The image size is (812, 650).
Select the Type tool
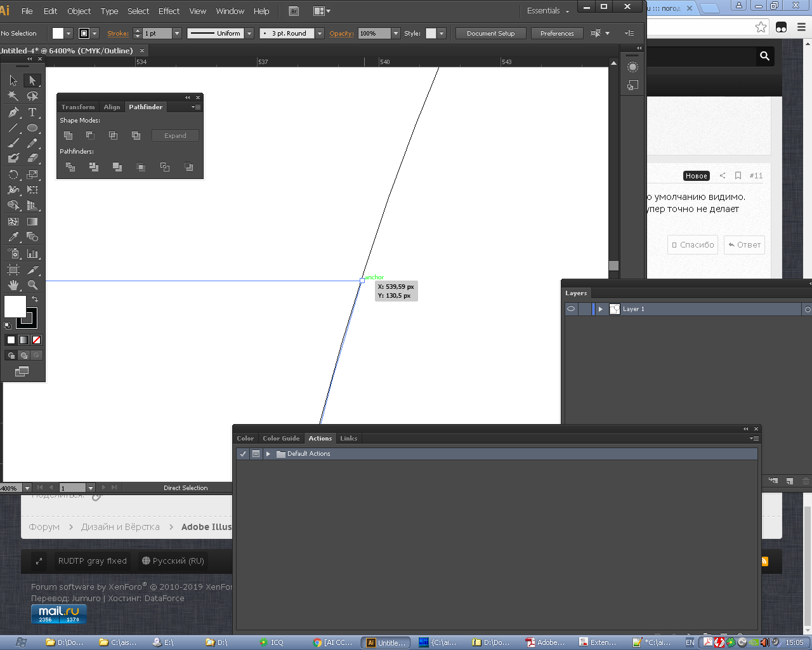click(32, 112)
